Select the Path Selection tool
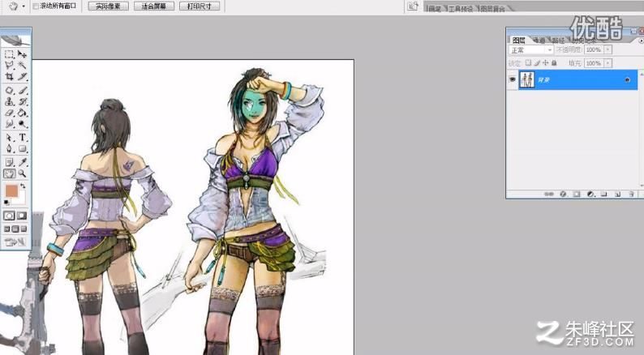This screenshot has width=644, height=355. point(9,138)
